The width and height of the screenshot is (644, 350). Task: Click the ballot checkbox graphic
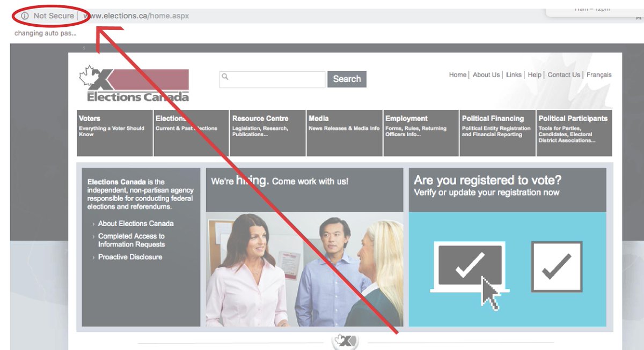tap(557, 266)
